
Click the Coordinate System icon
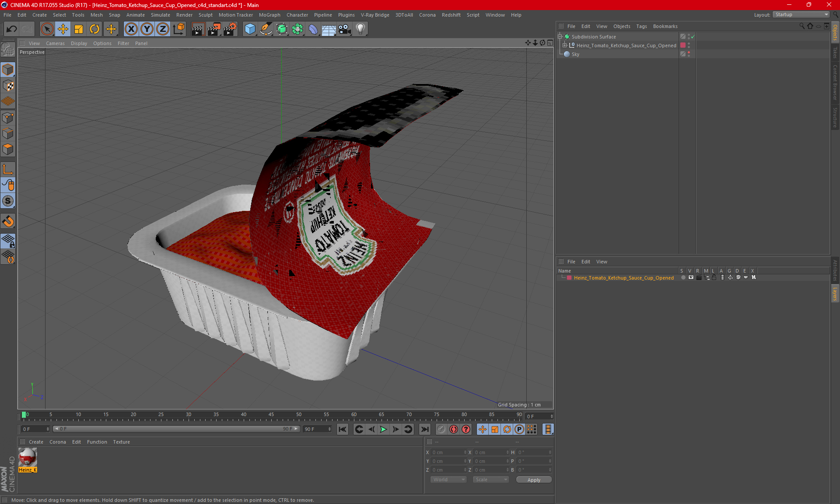tap(179, 29)
